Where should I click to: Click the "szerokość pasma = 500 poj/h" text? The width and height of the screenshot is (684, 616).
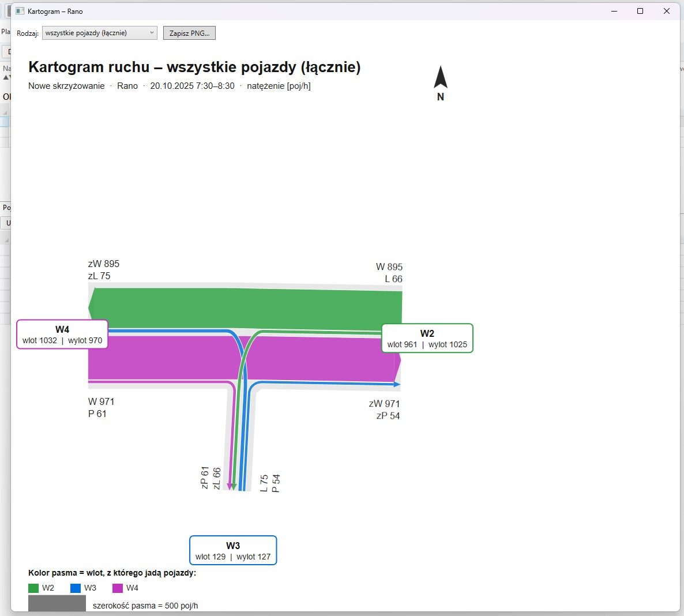point(145,606)
